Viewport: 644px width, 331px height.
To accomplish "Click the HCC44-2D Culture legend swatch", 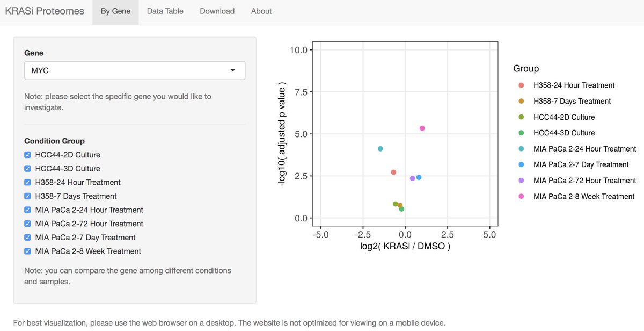I will tap(521, 117).
